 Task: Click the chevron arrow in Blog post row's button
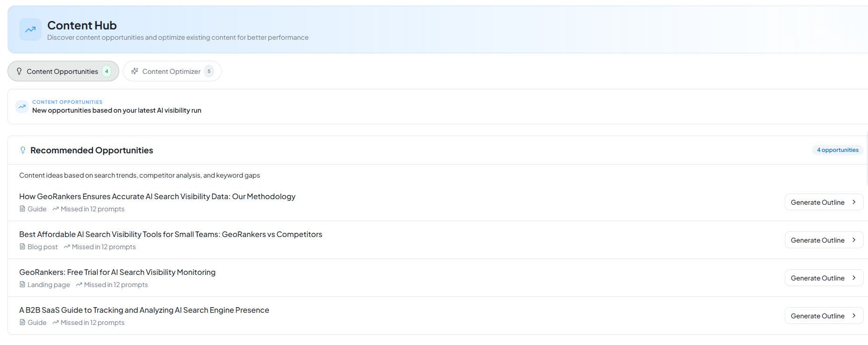click(854, 240)
